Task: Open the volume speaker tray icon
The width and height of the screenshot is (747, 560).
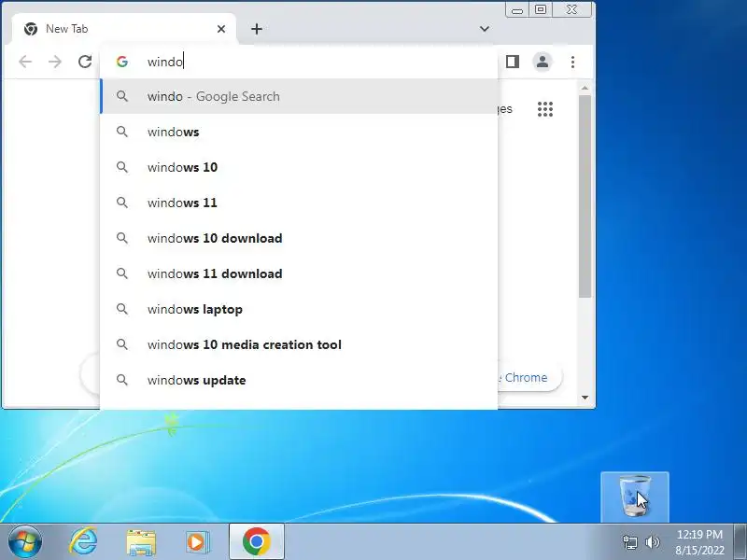Action: click(652, 542)
